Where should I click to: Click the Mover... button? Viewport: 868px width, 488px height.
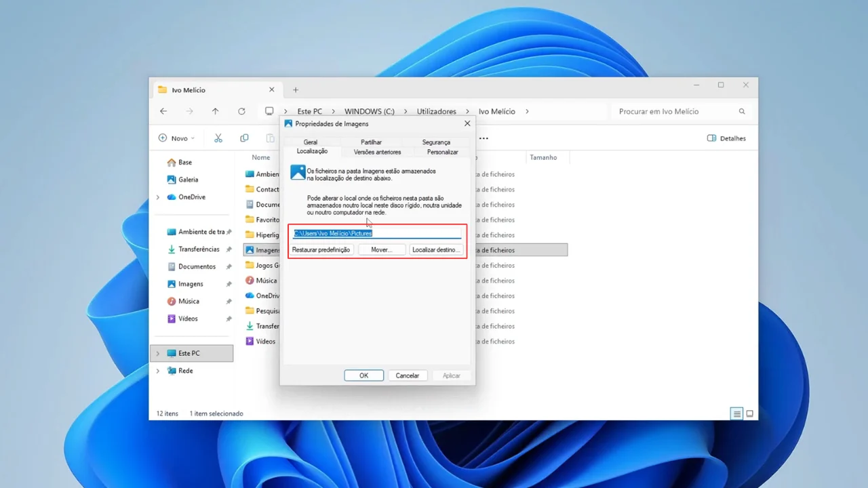pyautogui.click(x=381, y=249)
